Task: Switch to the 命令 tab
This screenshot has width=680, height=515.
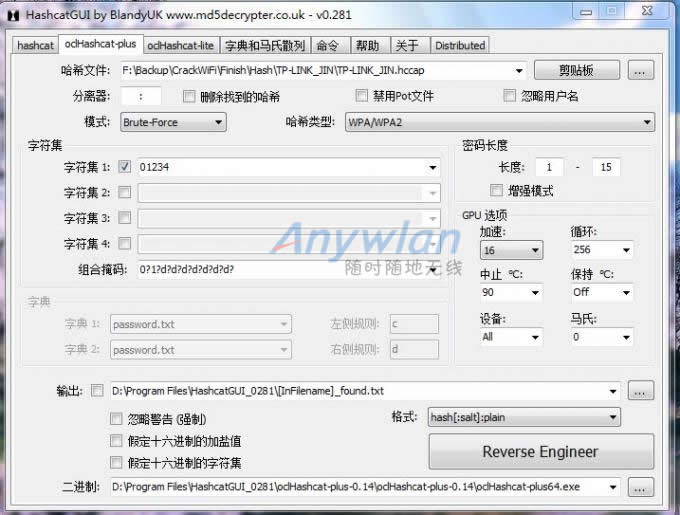Action: pos(328,45)
